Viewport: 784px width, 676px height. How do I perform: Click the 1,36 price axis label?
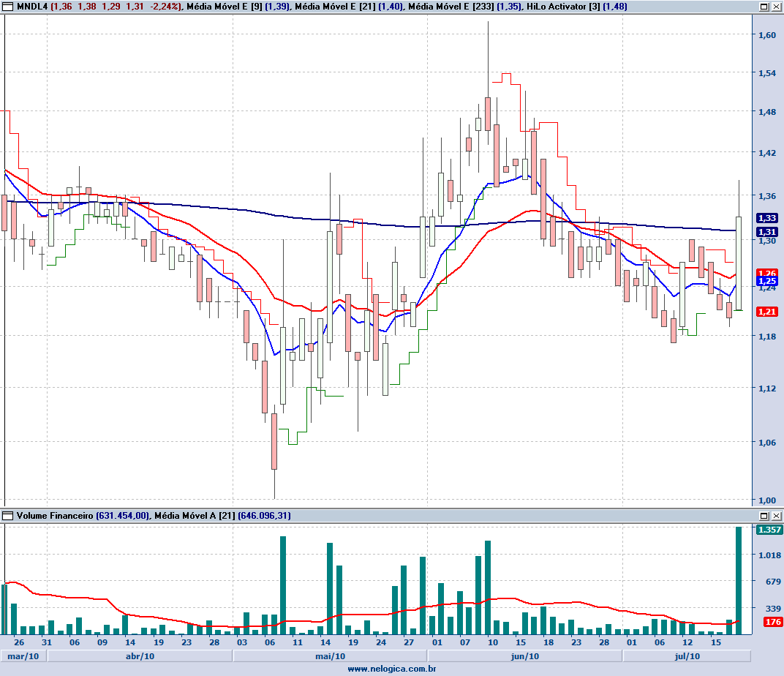(767, 196)
